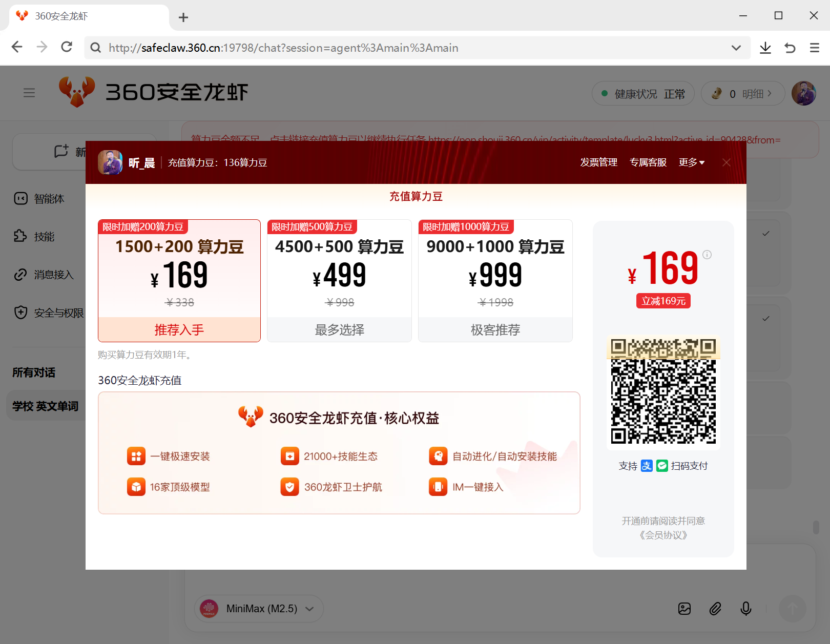Close the recharge dialog
Viewport: 830px width, 644px height.
[727, 162]
